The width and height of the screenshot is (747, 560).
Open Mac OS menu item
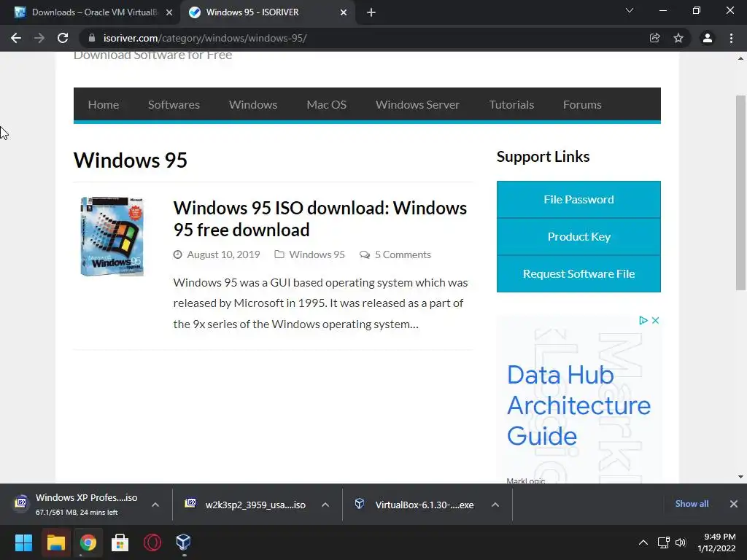pos(327,105)
